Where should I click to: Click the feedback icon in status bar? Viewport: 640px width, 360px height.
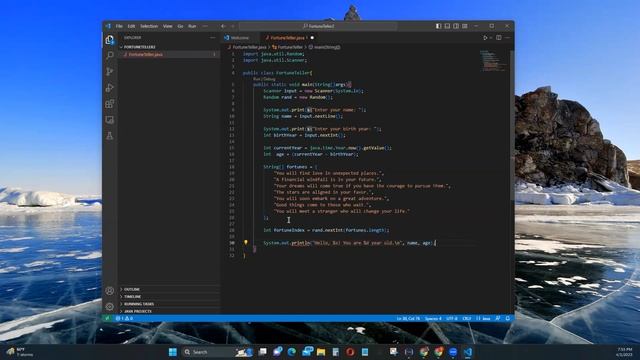coord(498,318)
